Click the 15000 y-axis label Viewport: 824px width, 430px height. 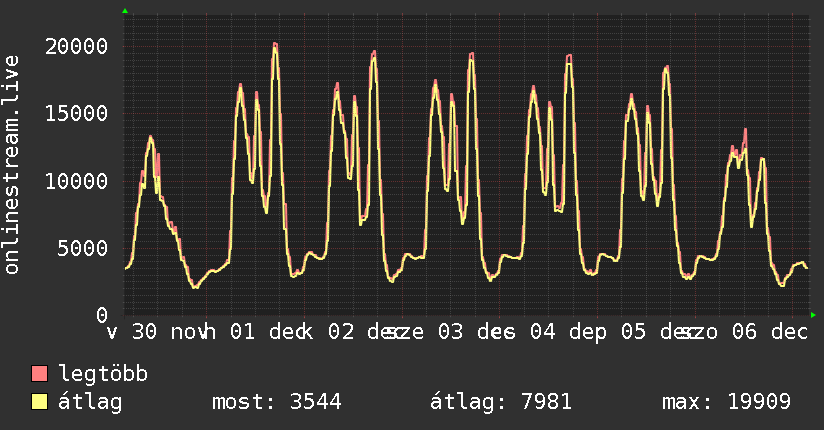click(x=76, y=114)
